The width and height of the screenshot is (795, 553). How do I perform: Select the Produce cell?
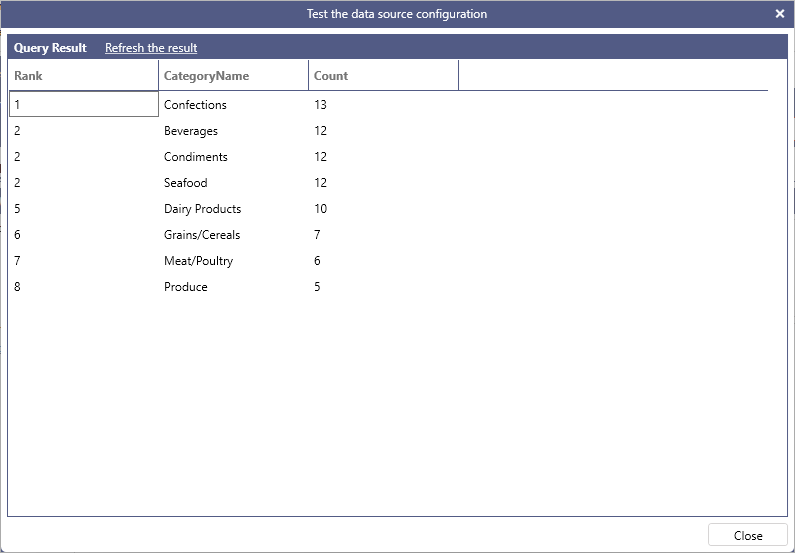click(x=233, y=286)
